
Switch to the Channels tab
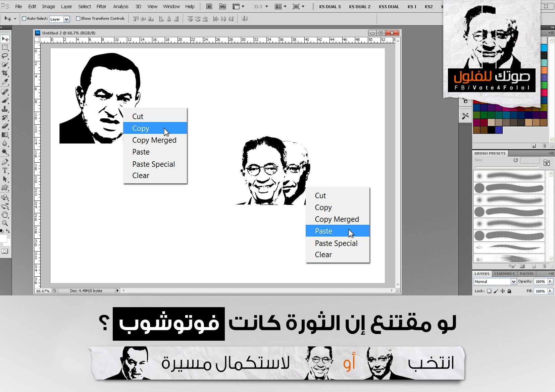click(504, 274)
